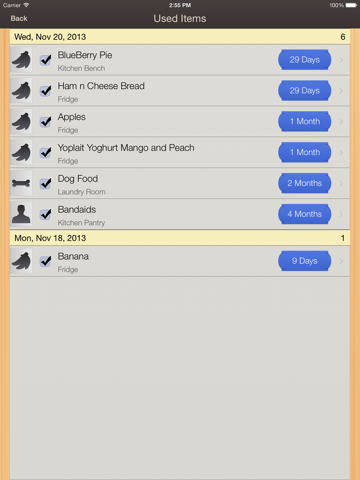Tap the banana icon beside BlueBerry Pie
This screenshot has height=480, width=360.
[x=21, y=60]
